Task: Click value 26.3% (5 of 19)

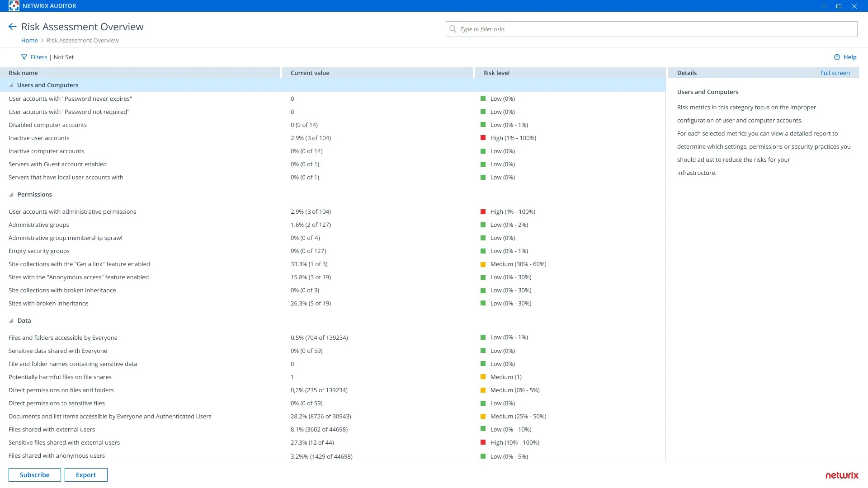Action: pos(311,303)
